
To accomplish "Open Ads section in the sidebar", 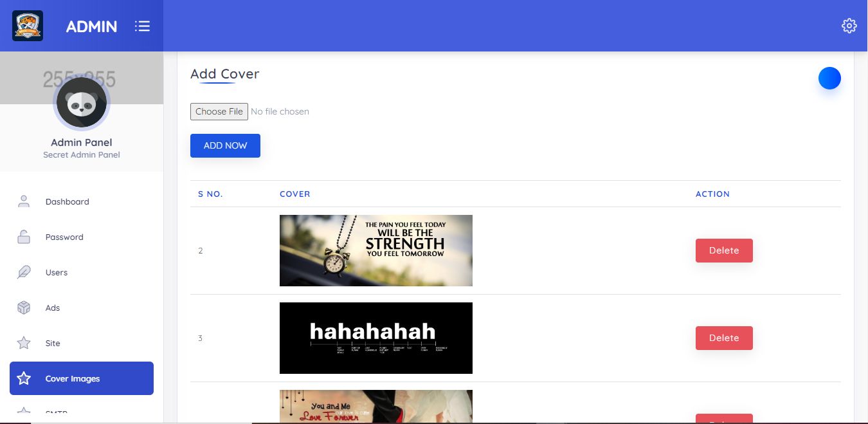I will click(82, 308).
